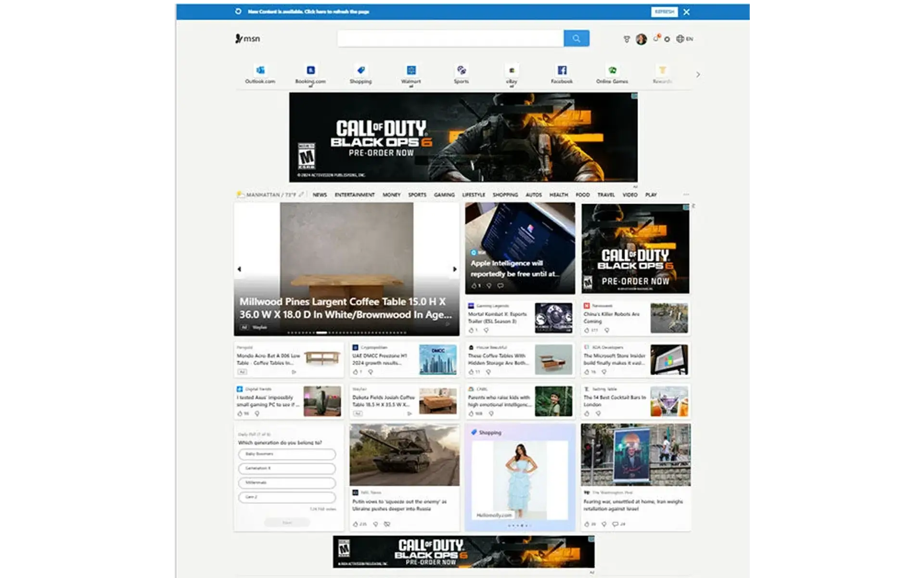The width and height of the screenshot is (924, 578).
Task: Open the Entertainment tab
Action: (355, 195)
